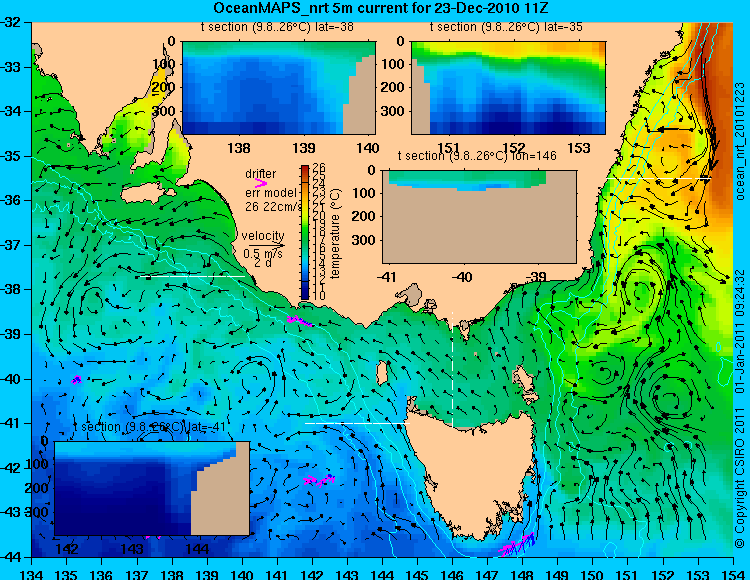Click the '0.5 m/s' velocity scale text

(263, 253)
